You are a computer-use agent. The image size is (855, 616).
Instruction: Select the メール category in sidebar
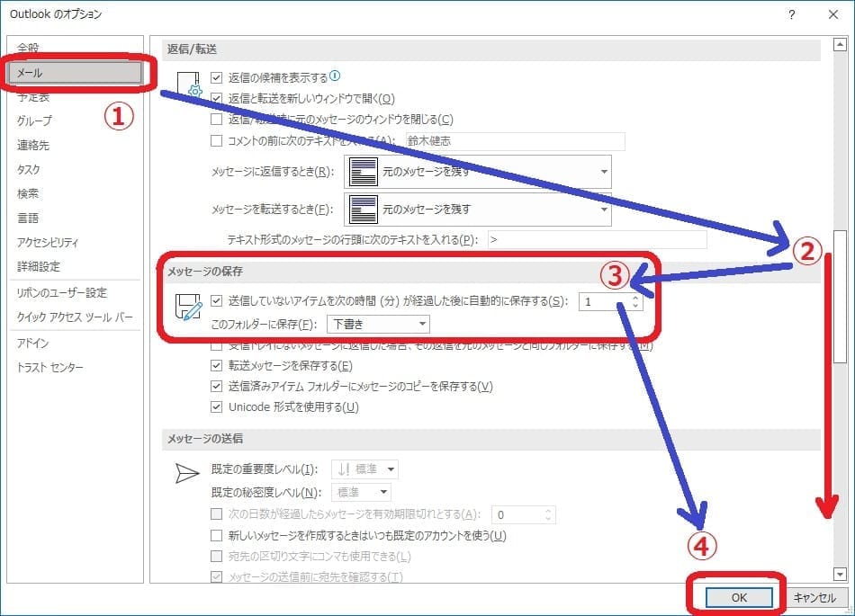pos(76,73)
